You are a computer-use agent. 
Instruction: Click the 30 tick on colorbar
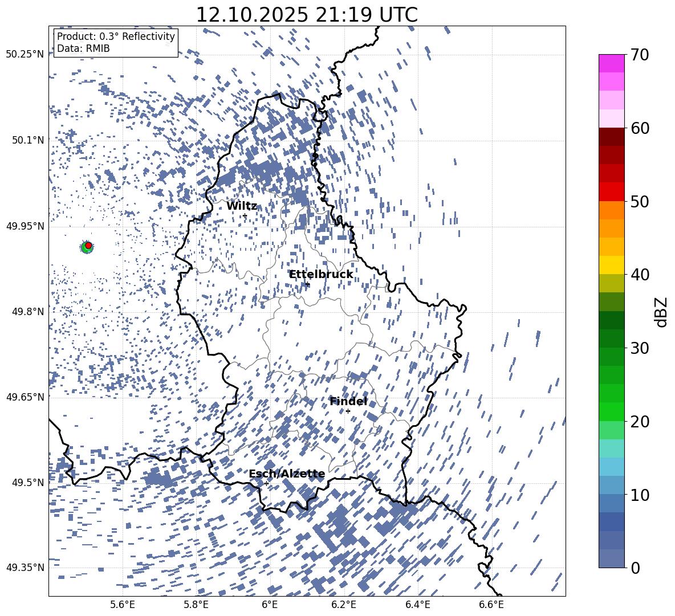point(639,348)
